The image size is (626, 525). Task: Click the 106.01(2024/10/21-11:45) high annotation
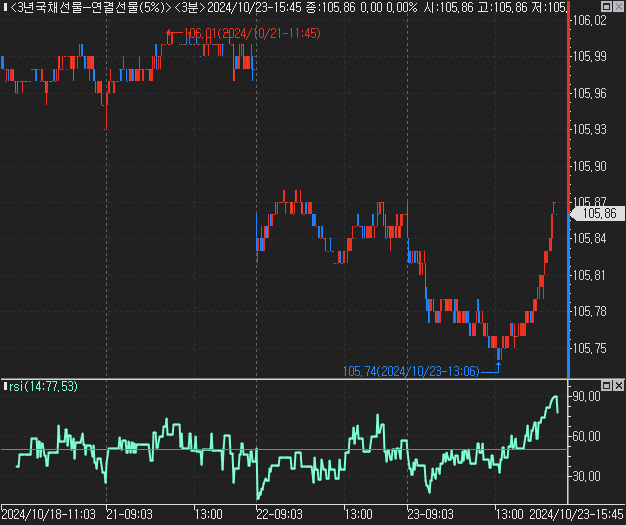(252, 34)
